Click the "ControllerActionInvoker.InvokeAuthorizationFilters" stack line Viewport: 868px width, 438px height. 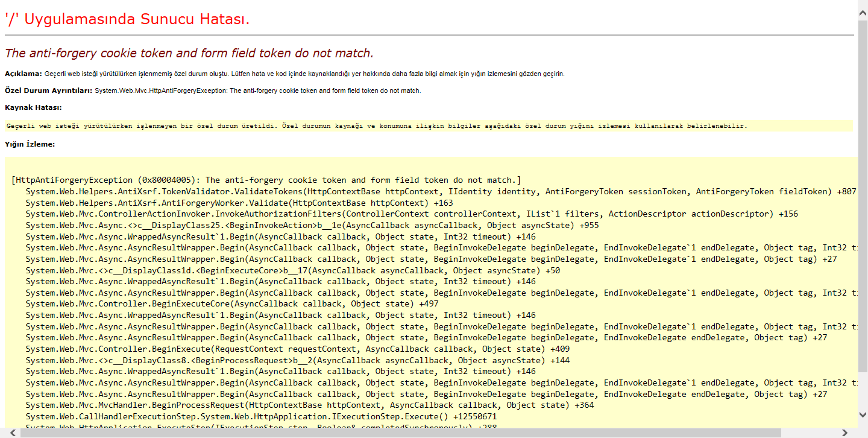412,214
